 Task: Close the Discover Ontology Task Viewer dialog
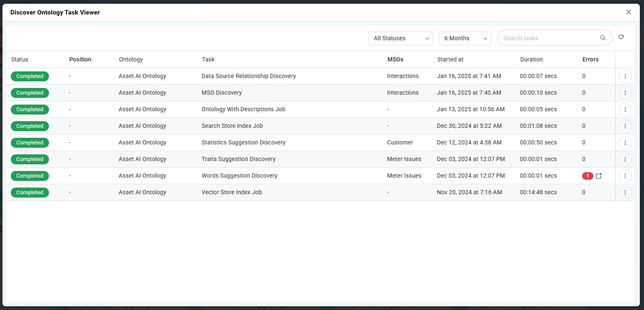[x=628, y=12]
